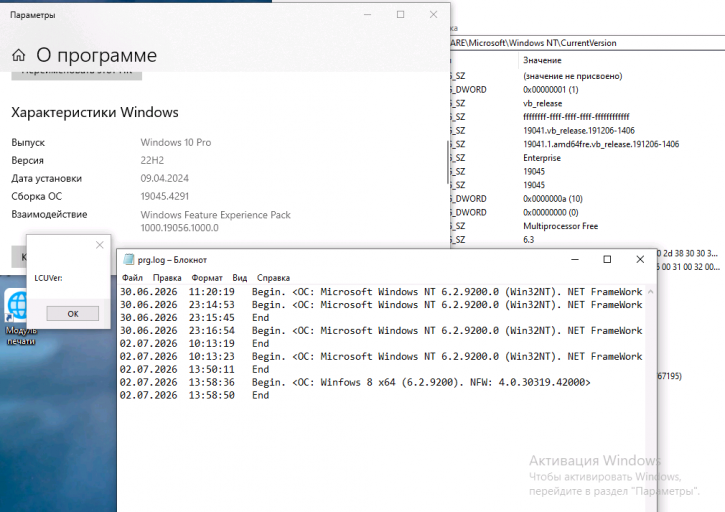Maximize the Параметры settings window
Image resolution: width=725 pixels, height=512 pixels.
click(x=400, y=15)
